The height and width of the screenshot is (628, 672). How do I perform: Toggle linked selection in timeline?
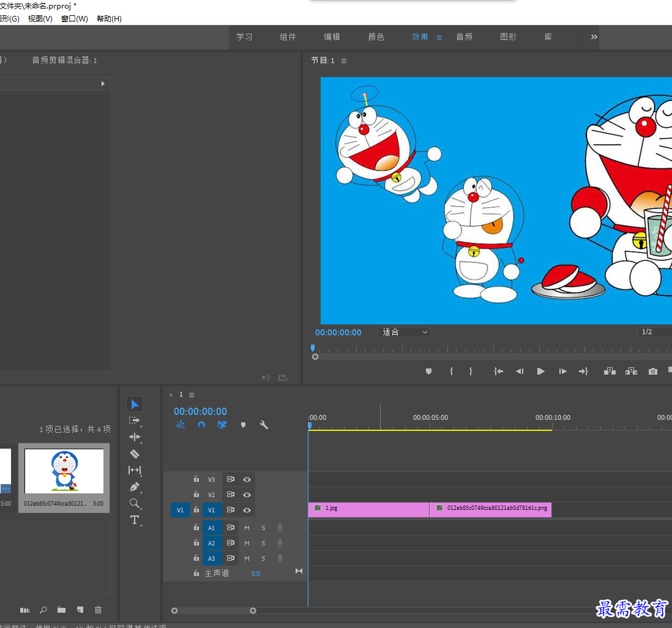coord(222,425)
